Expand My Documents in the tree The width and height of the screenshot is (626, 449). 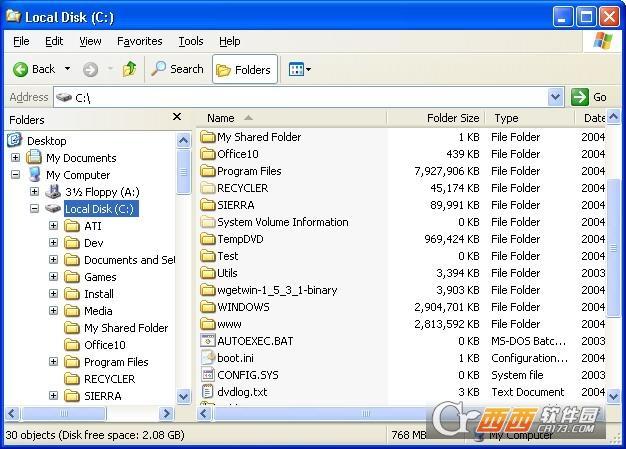15,158
